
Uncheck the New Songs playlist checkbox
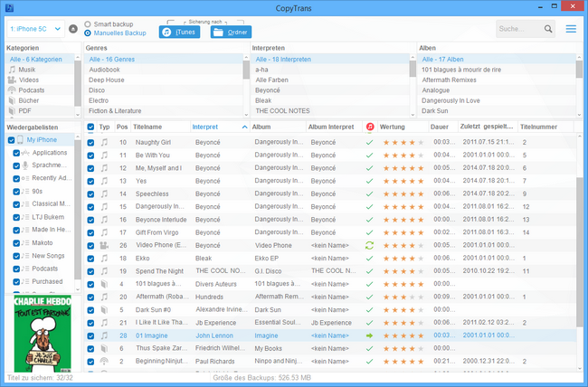coord(16,256)
